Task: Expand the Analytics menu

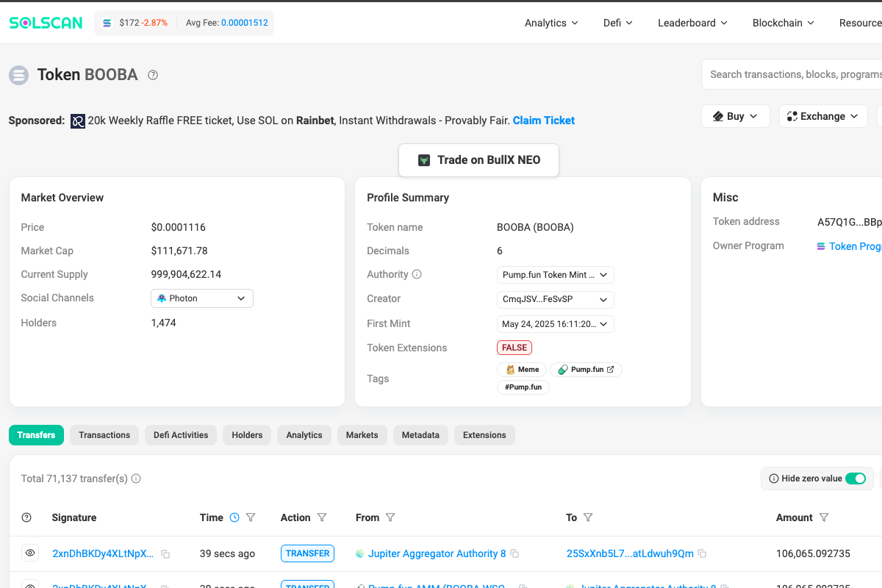Action: [551, 23]
